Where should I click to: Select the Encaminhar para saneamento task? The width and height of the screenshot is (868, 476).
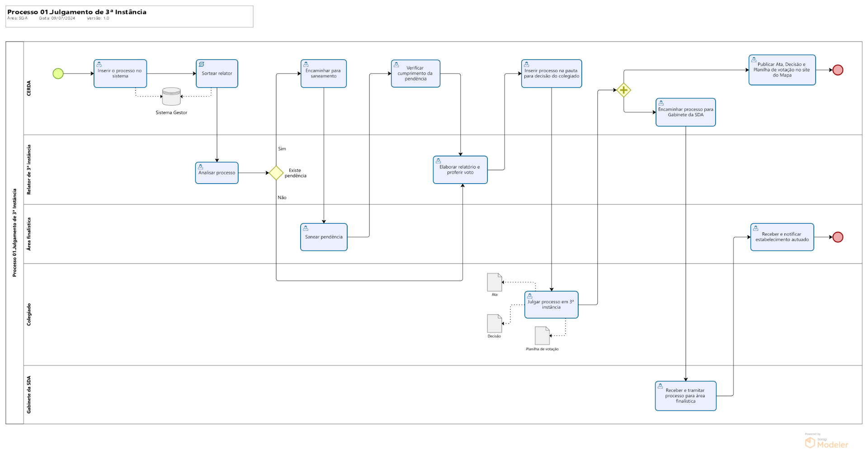[x=324, y=74]
